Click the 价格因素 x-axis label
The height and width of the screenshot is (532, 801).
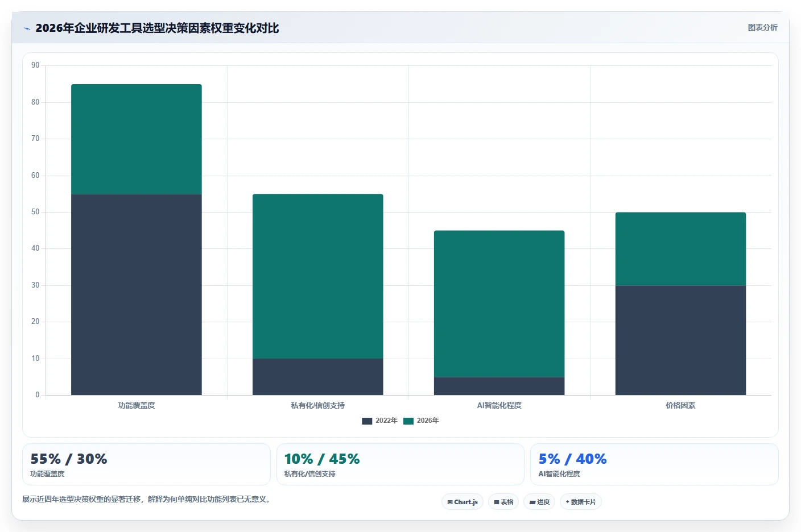click(681, 405)
